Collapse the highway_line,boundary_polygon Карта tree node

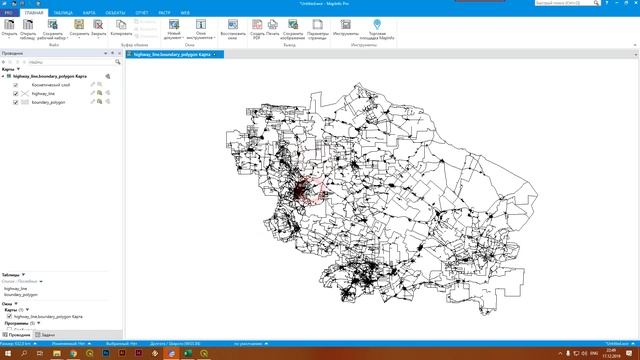[x=3, y=76]
